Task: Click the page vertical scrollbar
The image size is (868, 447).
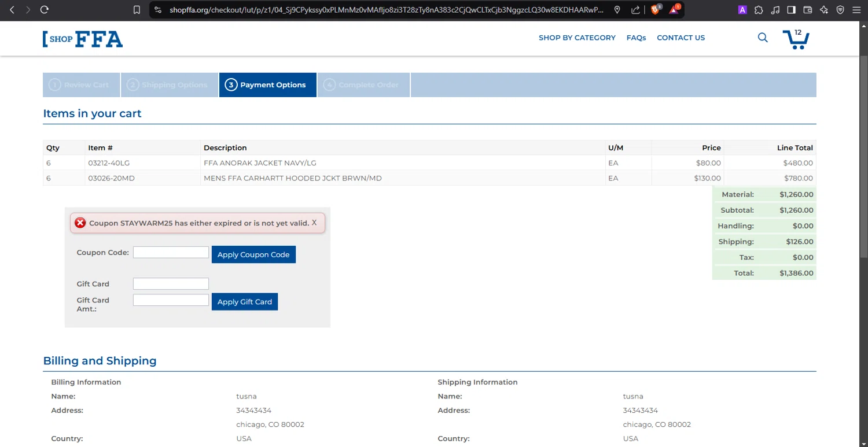Action: [863, 156]
